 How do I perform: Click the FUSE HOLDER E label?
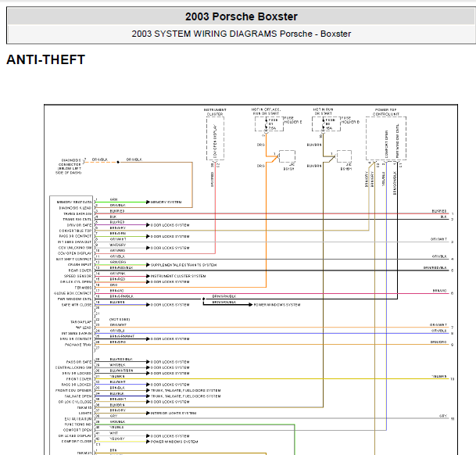pyautogui.click(x=292, y=120)
